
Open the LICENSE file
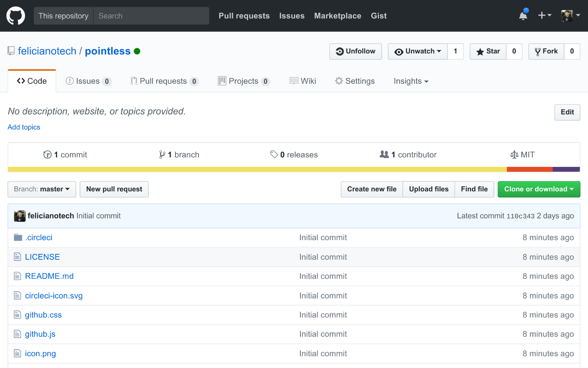(42, 257)
